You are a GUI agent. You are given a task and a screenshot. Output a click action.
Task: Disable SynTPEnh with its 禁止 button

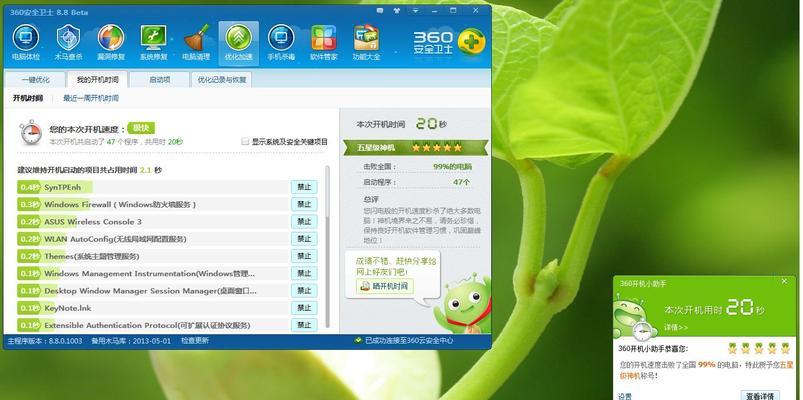(304, 187)
